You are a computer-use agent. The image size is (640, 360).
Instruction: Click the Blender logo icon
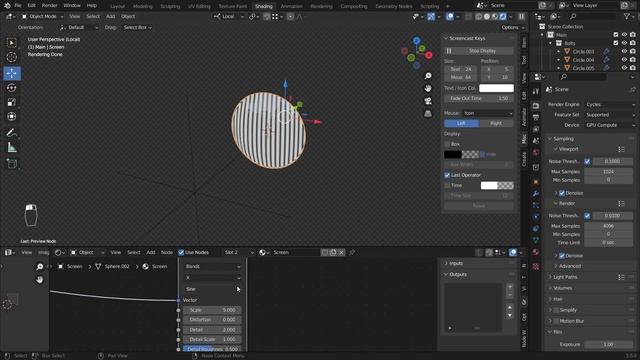7,6
